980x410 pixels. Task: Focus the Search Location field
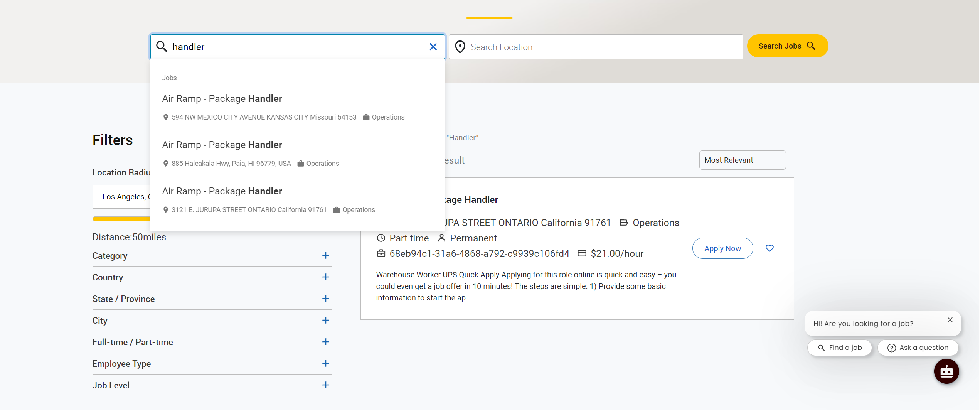[x=596, y=47]
